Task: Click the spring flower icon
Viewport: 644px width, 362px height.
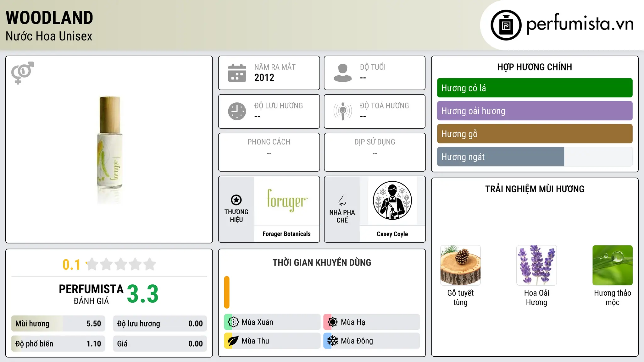Action: click(x=233, y=322)
